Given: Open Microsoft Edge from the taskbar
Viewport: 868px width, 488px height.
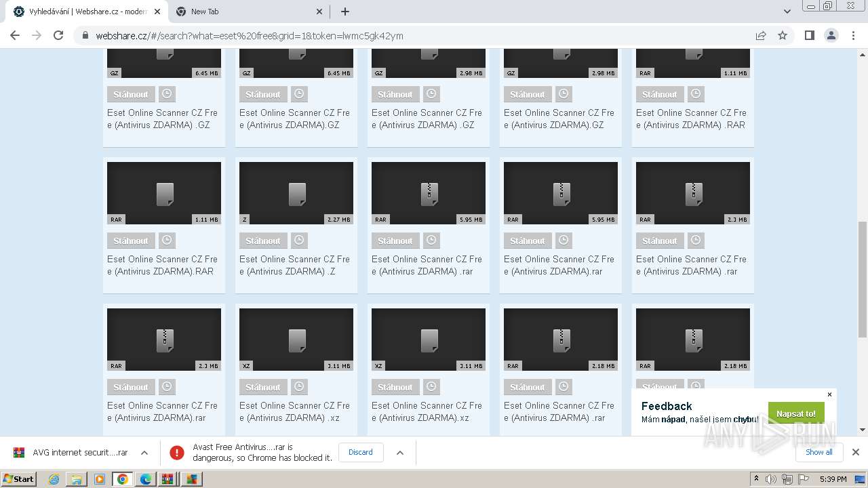Looking at the screenshot, I should click(146, 479).
